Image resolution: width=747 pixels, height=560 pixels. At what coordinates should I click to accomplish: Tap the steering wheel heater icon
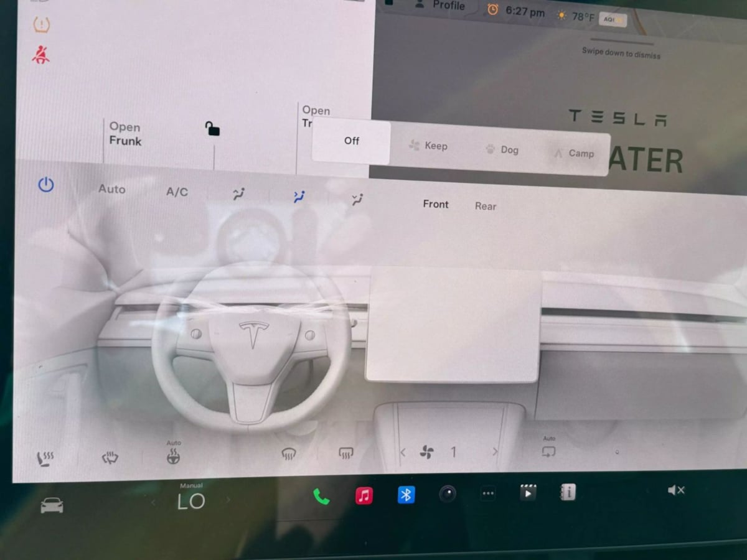[x=173, y=457]
